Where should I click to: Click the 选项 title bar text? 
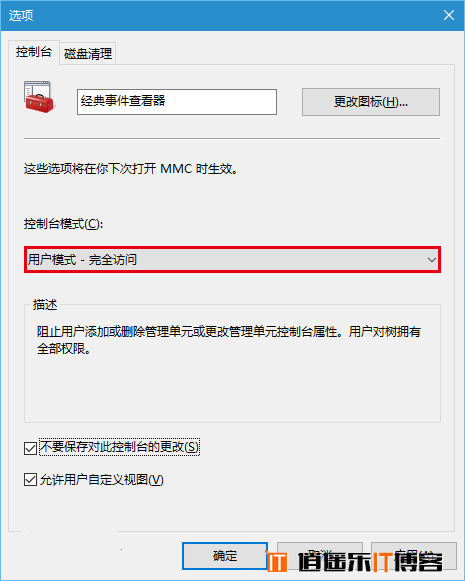[21, 16]
